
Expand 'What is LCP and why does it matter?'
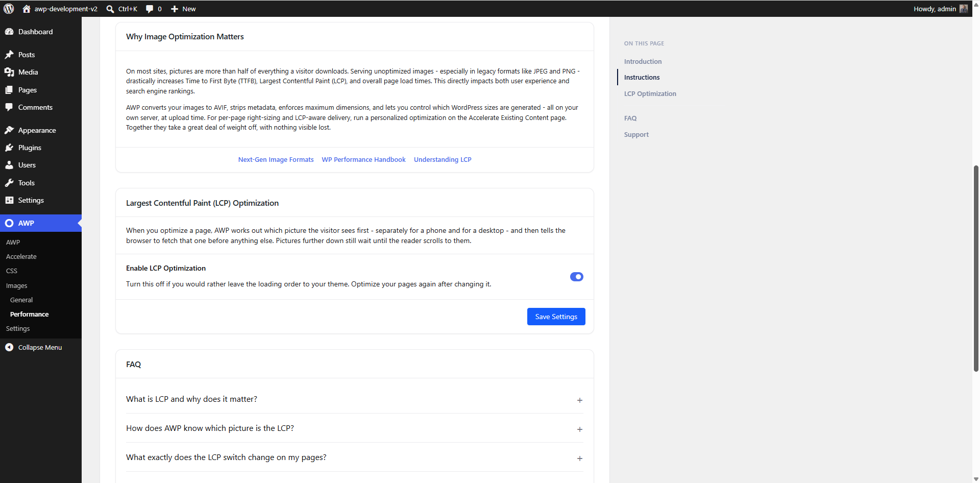(355, 399)
